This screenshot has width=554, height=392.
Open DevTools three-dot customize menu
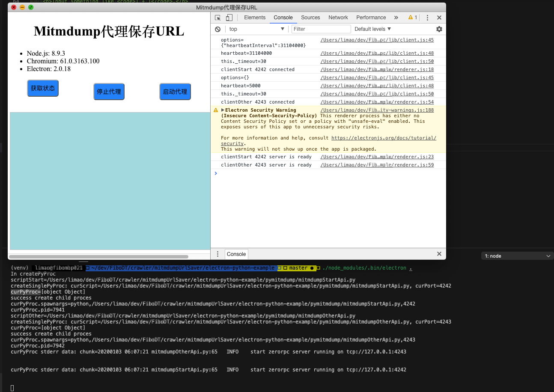click(x=427, y=18)
